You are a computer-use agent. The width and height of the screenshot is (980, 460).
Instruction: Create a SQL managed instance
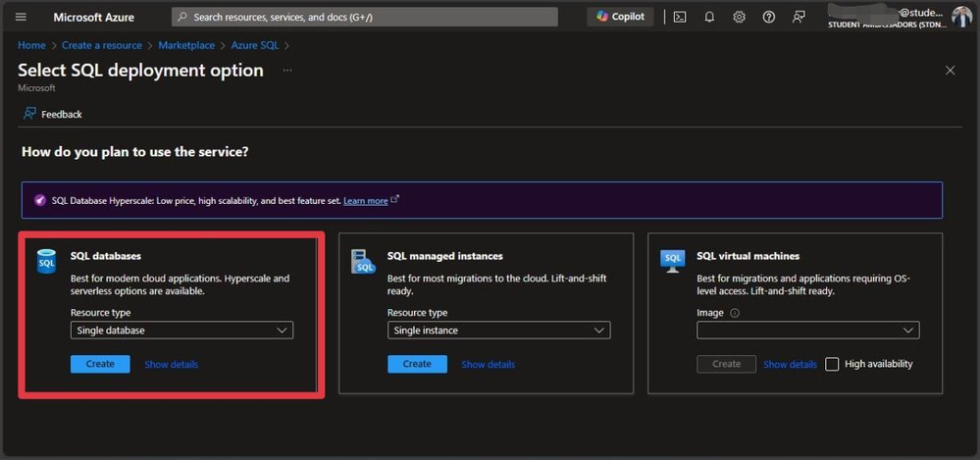click(417, 364)
